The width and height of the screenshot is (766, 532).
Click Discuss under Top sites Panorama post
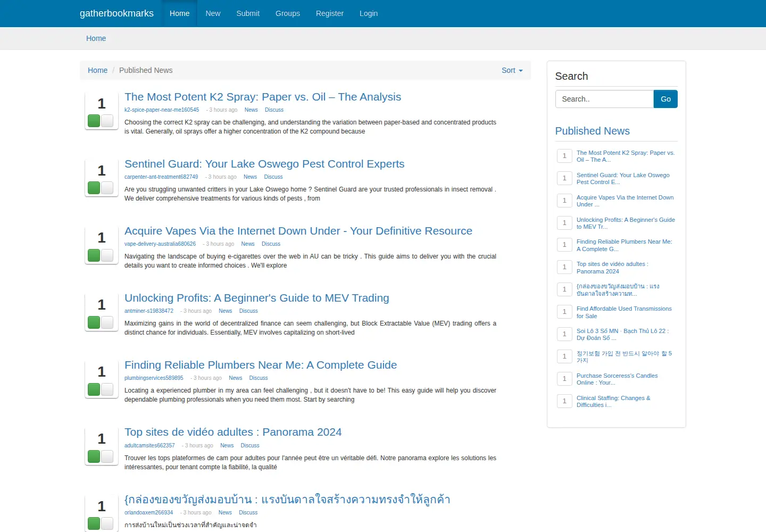[250, 446]
